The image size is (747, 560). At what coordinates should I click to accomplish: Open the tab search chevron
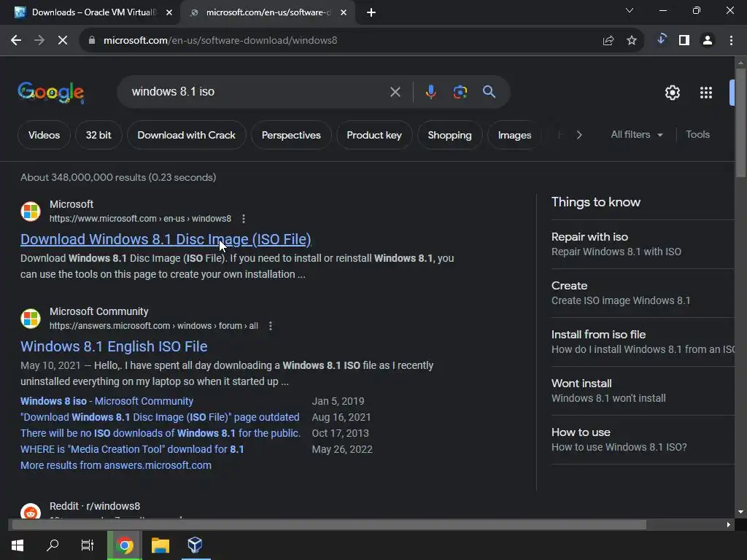click(x=630, y=10)
